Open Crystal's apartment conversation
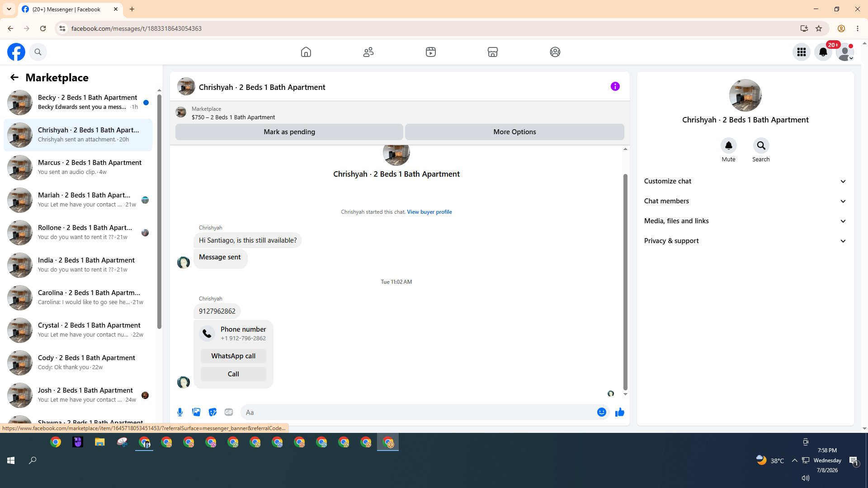The height and width of the screenshot is (488, 868). pos(78,330)
